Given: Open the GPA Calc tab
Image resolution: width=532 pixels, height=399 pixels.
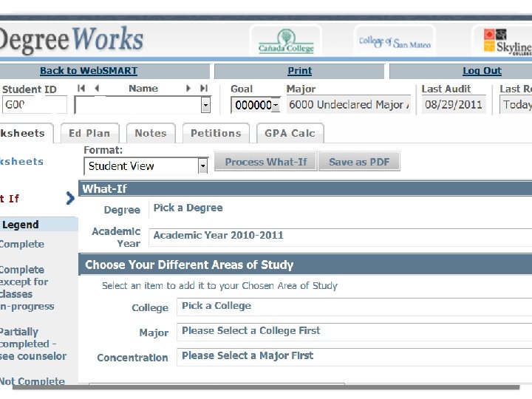Looking at the screenshot, I should point(290,133).
